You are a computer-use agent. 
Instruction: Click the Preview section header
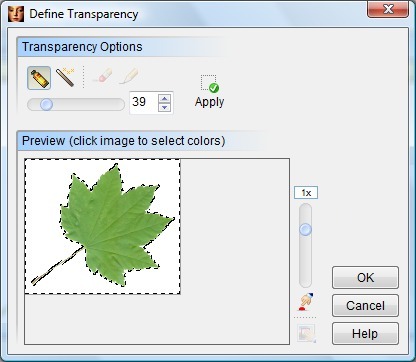tap(123, 141)
